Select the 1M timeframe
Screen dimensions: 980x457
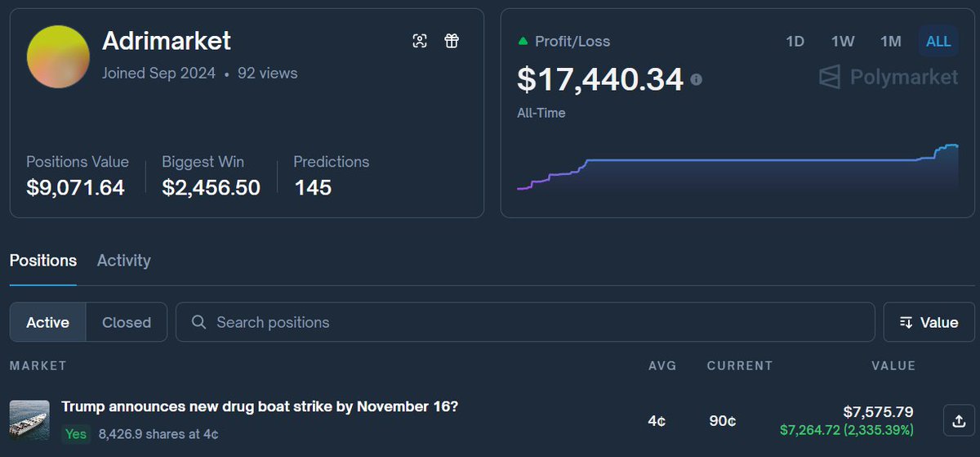pyautogui.click(x=890, y=41)
